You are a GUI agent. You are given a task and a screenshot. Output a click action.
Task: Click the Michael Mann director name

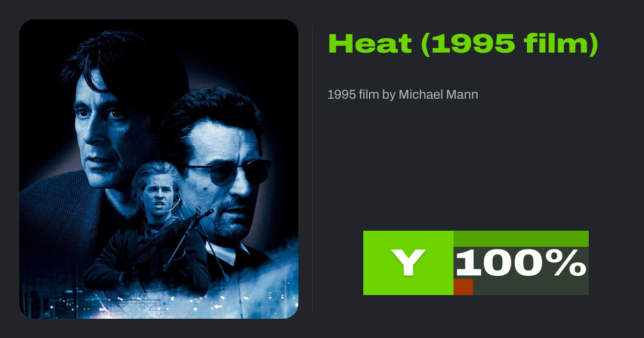click(438, 95)
